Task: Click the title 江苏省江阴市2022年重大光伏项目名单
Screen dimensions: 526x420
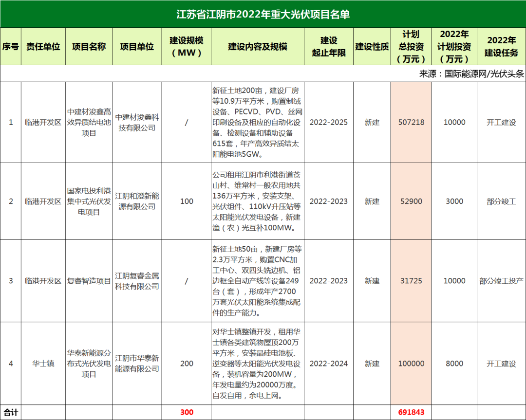Action: click(x=263, y=14)
